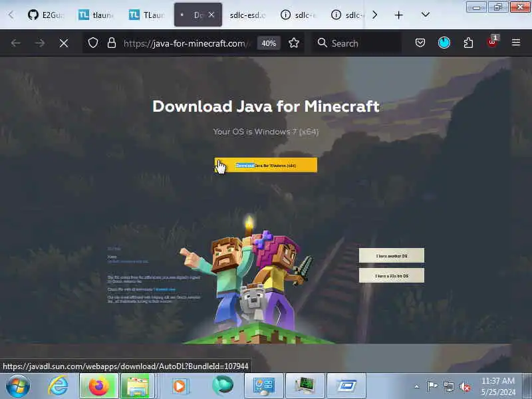
Task: Reset the 40% zoom level badge
Action: point(269,43)
